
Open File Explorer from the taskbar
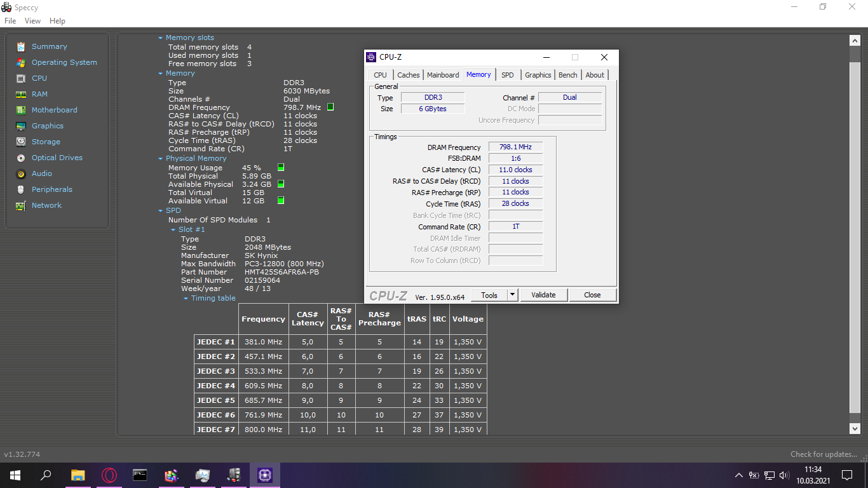coord(78,475)
